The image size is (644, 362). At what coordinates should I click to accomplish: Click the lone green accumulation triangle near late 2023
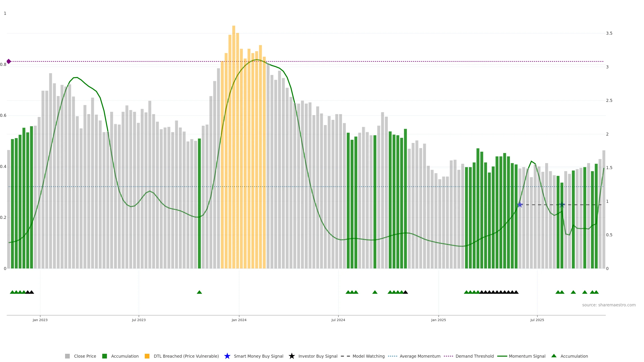click(199, 292)
